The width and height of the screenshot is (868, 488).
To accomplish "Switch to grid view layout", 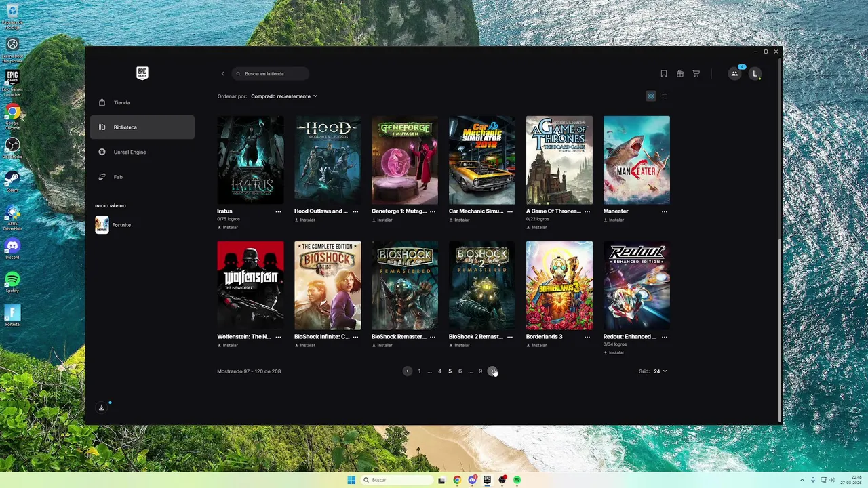I will coord(651,96).
